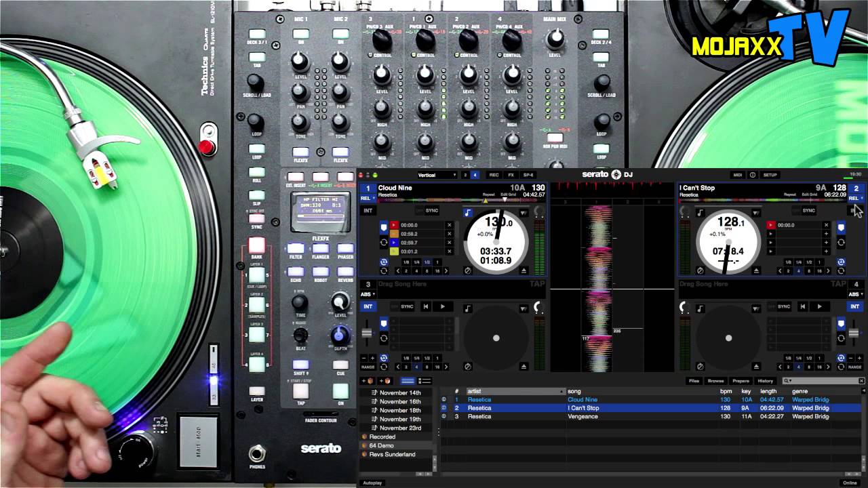The width and height of the screenshot is (868, 488).
Task: Delete the 03:01.2 cue point
Action: pyautogui.click(x=449, y=251)
